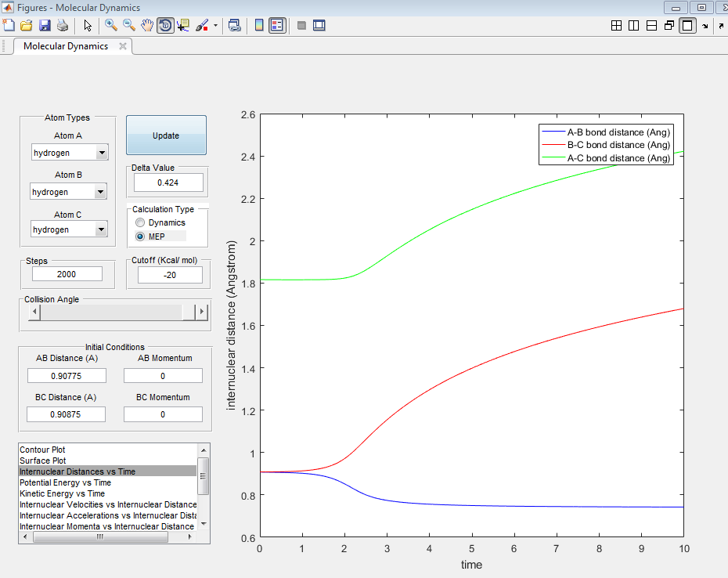Image resolution: width=728 pixels, height=578 pixels.
Task: Click the Steps input field
Action: coord(67,274)
